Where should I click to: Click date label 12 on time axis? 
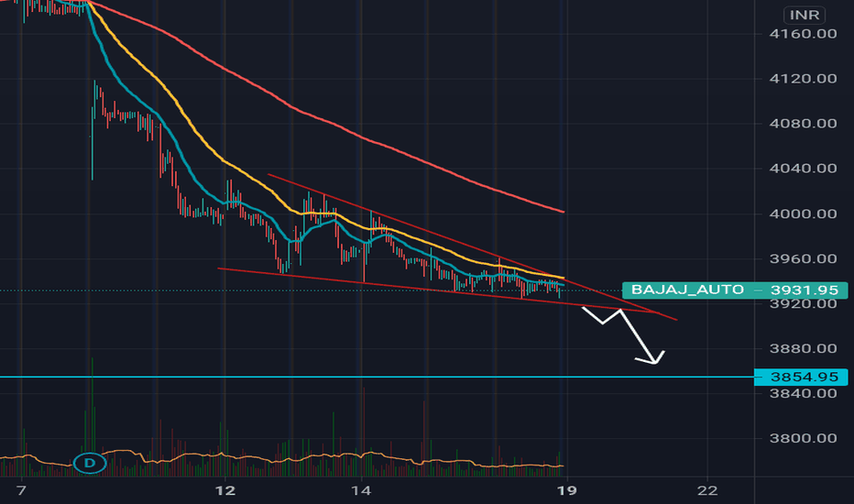[225, 490]
